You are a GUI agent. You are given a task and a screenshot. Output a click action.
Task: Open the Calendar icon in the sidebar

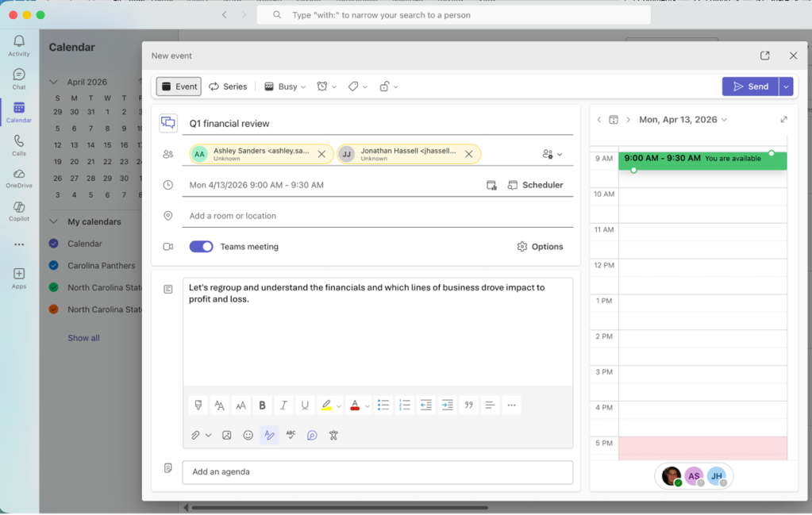click(18, 110)
